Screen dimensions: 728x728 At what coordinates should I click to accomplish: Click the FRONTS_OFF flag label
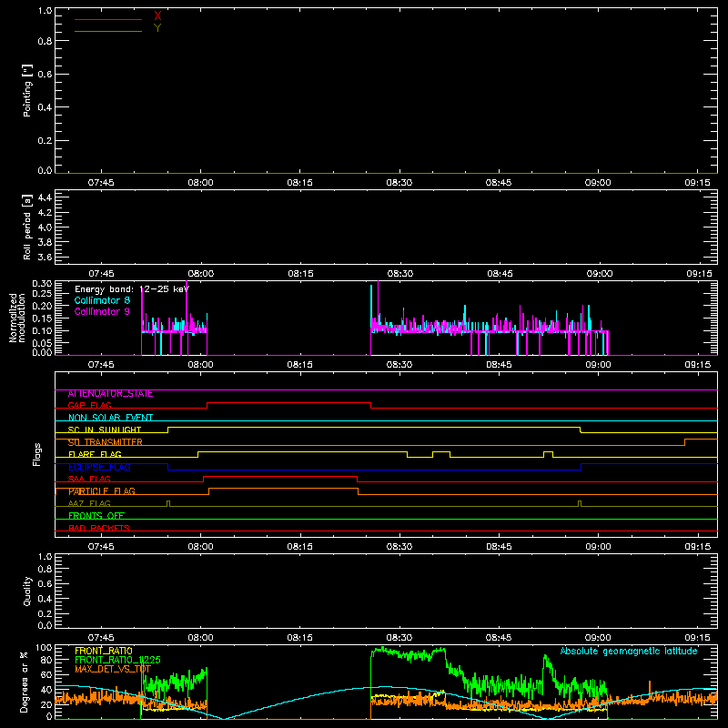[x=96, y=516]
